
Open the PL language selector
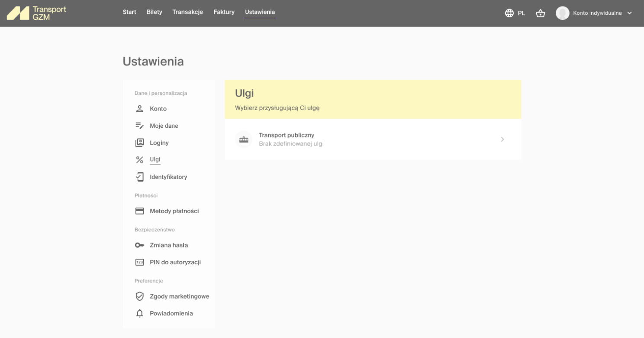coord(521,13)
